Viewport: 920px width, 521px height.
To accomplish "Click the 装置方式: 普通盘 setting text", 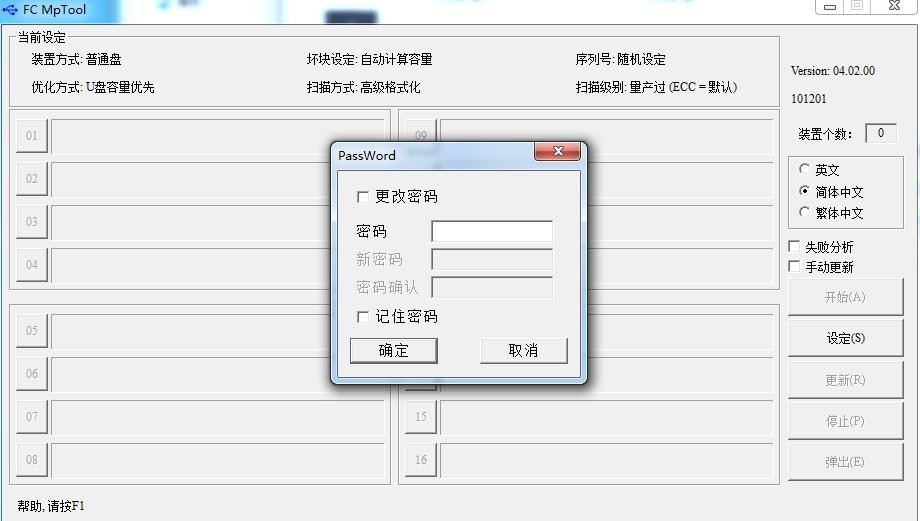I will 76,59.
